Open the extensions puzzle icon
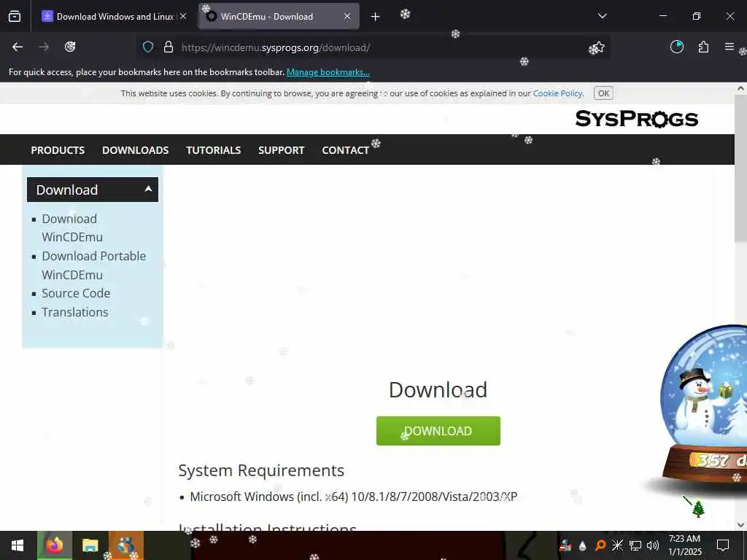Viewport: 747px width, 560px height. (x=703, y=47)
